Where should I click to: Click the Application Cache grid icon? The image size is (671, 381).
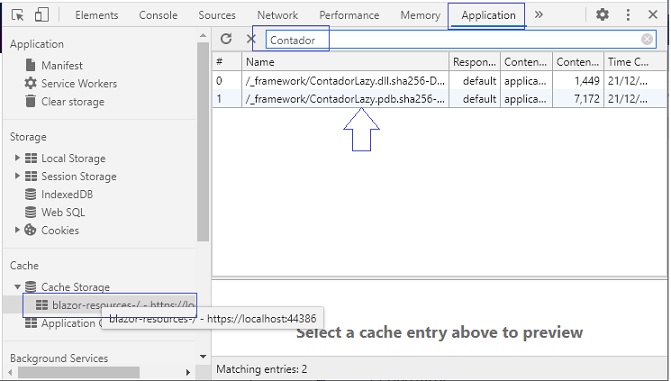tap(31, 322)
